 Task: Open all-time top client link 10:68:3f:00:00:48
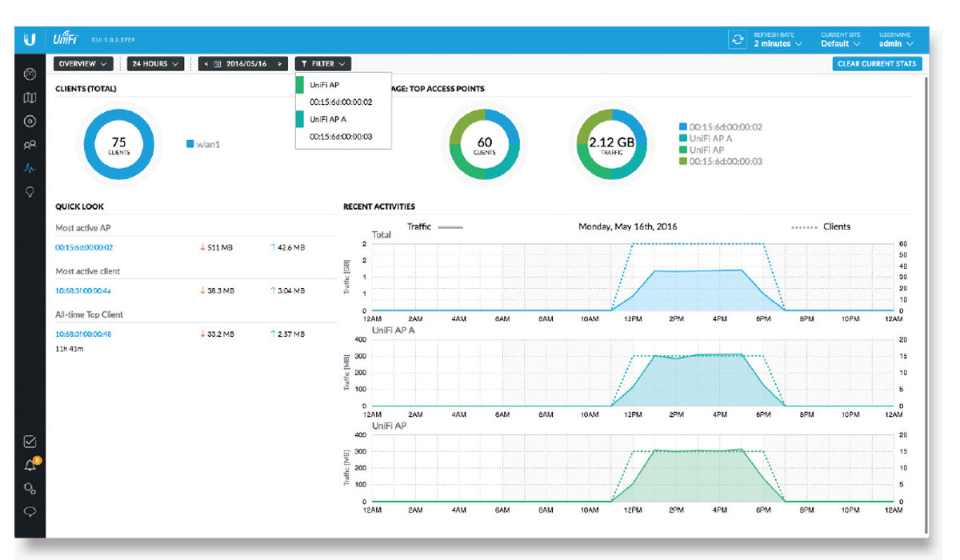tap(83, 334)
